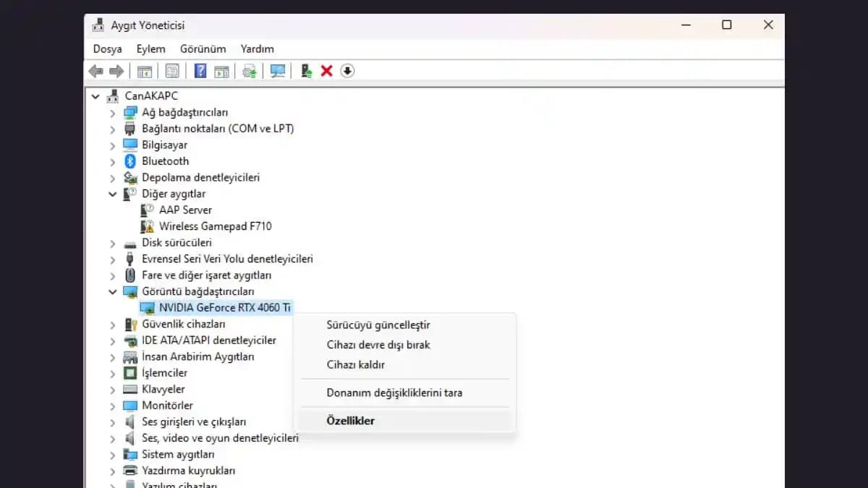The width and height of the screenshot is (868, 488).
Task: Collapse the Görüntü bağdaştırıcıları category
Action: pos(112,292)
